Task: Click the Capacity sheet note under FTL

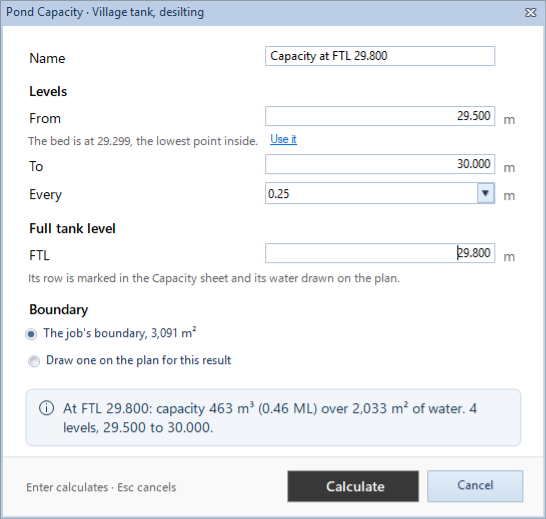Action: [214, 278]
